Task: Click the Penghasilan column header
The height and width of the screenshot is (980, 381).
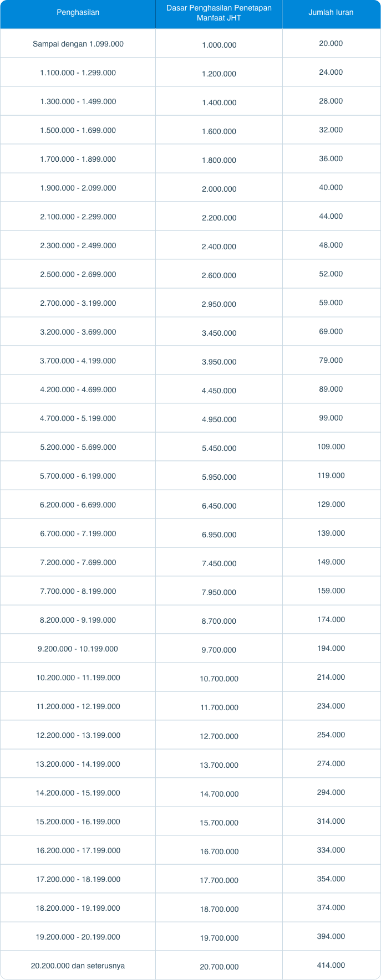Action: (78, 13)
